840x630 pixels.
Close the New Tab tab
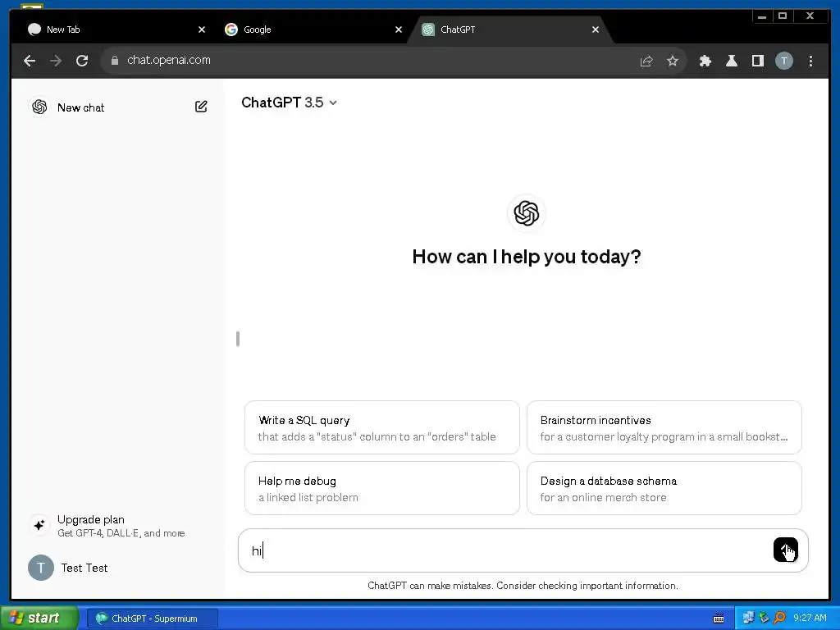(x=202, y=30)
